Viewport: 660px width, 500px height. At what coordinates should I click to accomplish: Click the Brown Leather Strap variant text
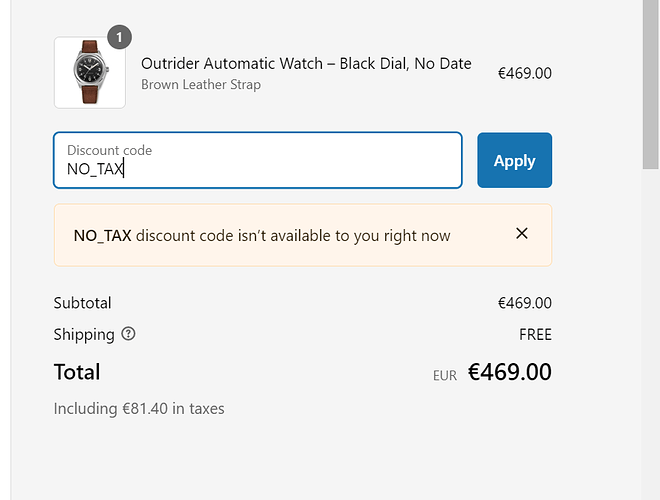tap(201, 85)
